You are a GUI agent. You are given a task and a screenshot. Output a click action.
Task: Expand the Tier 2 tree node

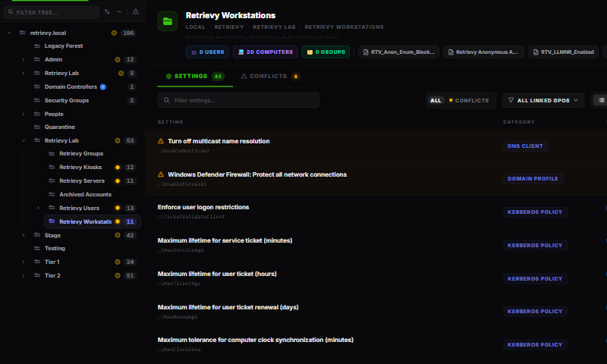pos(24,275)
